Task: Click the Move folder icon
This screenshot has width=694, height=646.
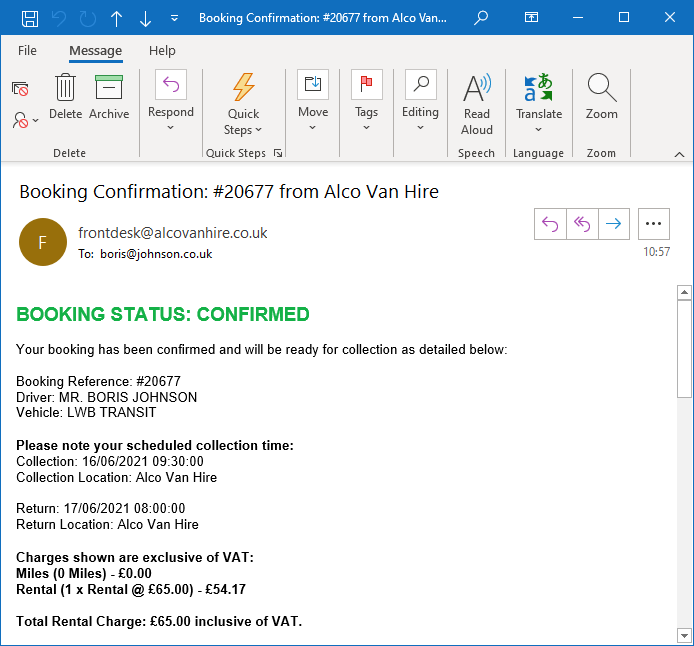Action: pos(313,84)
